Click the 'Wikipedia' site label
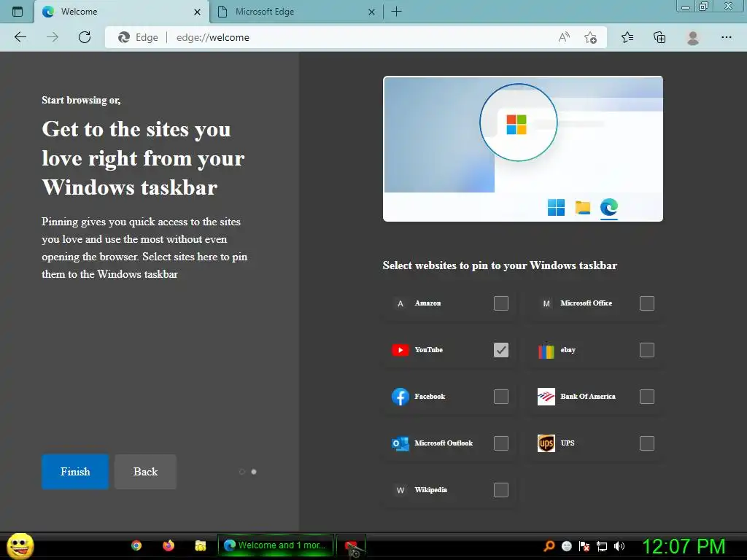 (430, 490)
